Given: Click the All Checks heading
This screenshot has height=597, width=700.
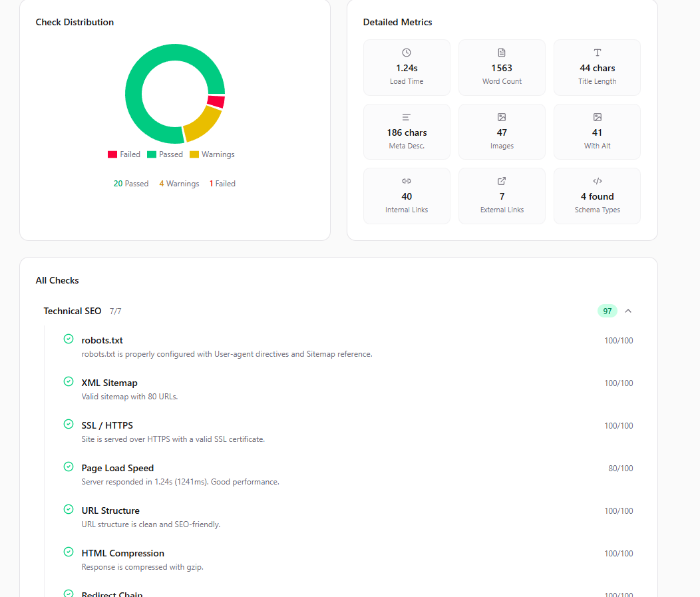Looking at the screenshot, I should [x=57, y=280].
